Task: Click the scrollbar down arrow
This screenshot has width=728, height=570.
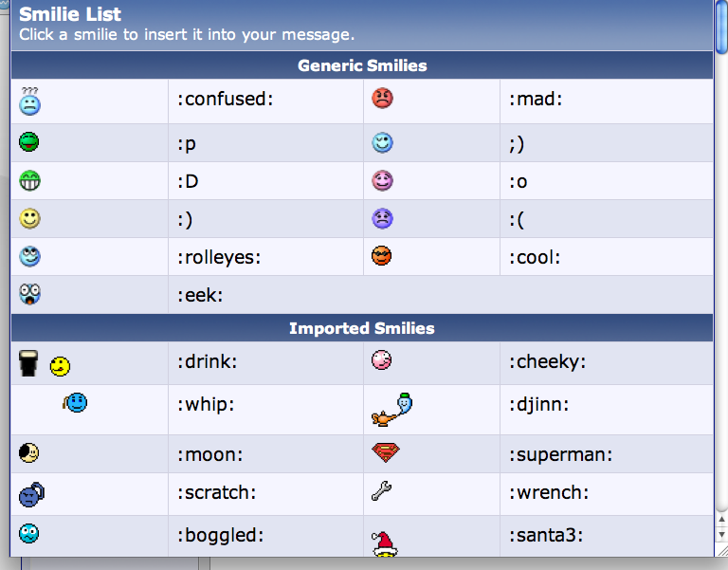Action: coord(721,535)
